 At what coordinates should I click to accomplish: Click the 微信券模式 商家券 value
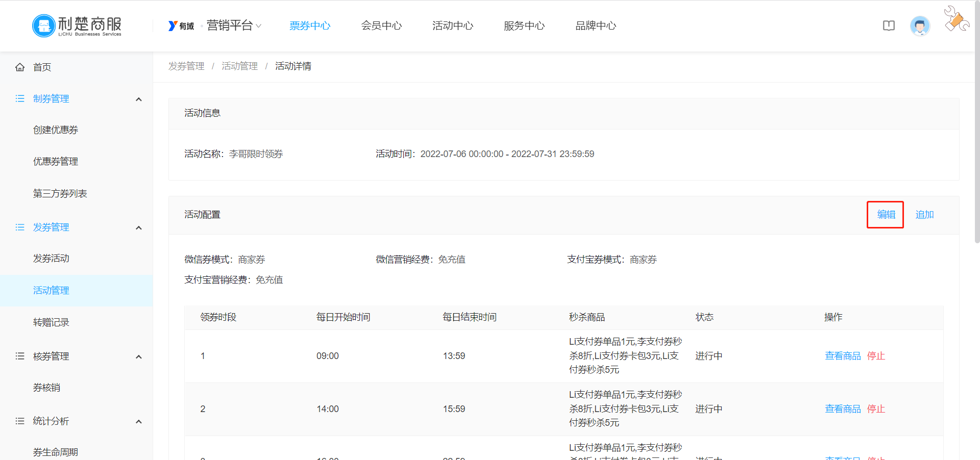pyautogui.click(x=252, y=260)
